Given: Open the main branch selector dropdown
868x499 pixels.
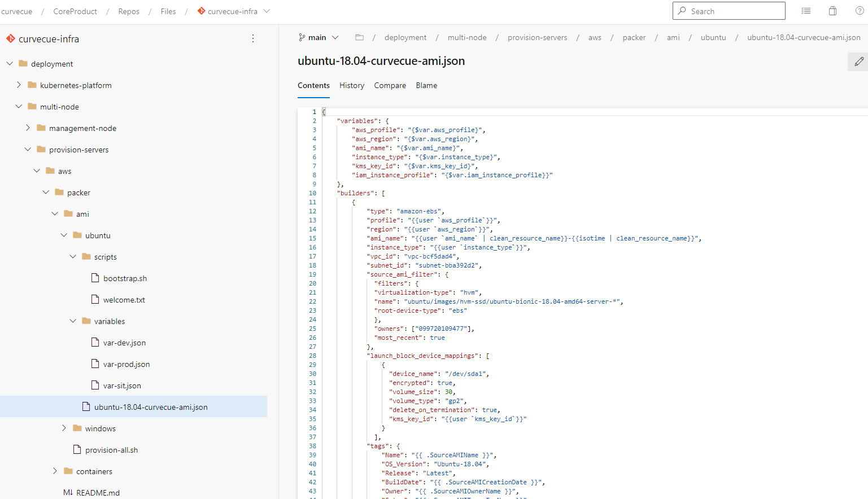Looking at the screenshot, I should 319,37.
